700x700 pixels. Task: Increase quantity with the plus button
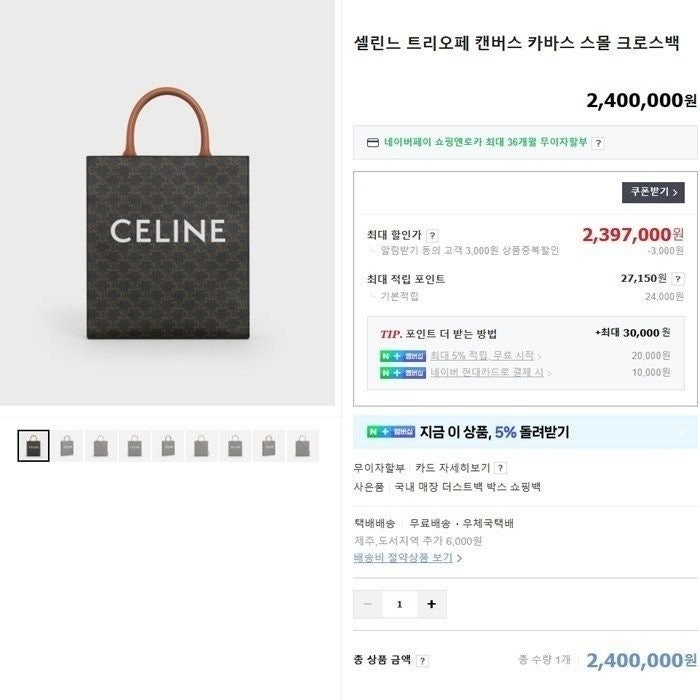point(431,604)
